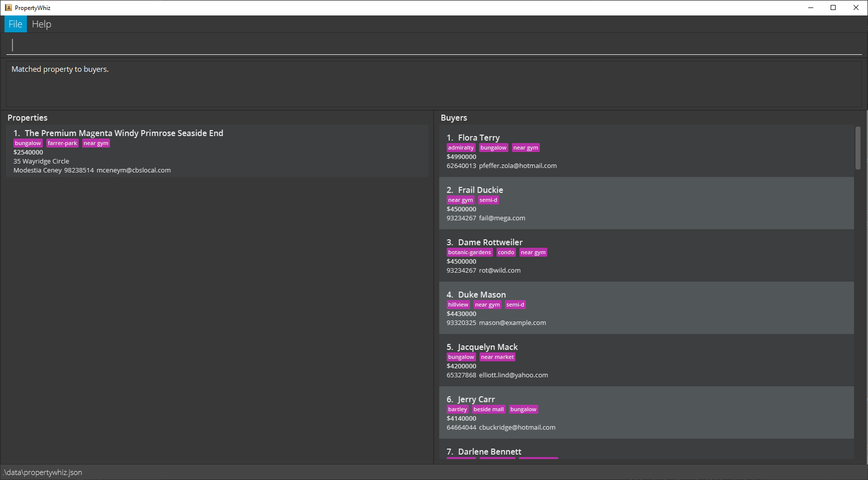The width and height of the screenshot is (868, 480).
Task: Click the Properties panel heading
Action: coord(27,118)
